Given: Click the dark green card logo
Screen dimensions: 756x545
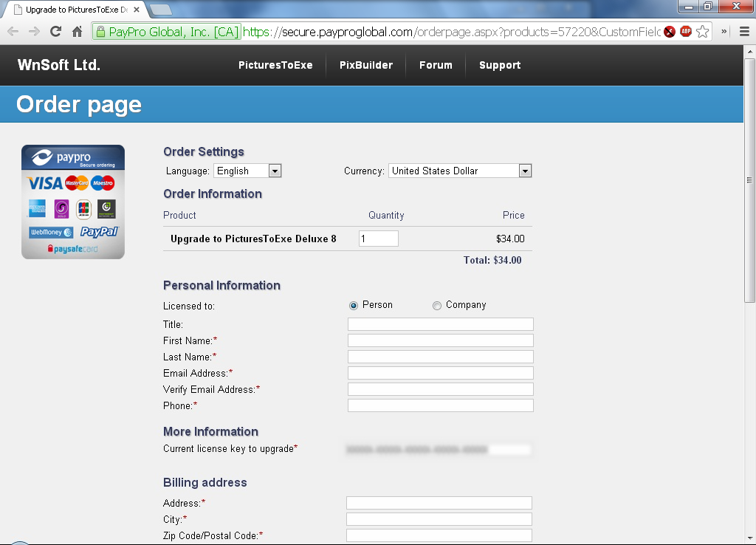Looking at the screenshot, I should pos(106,208).
